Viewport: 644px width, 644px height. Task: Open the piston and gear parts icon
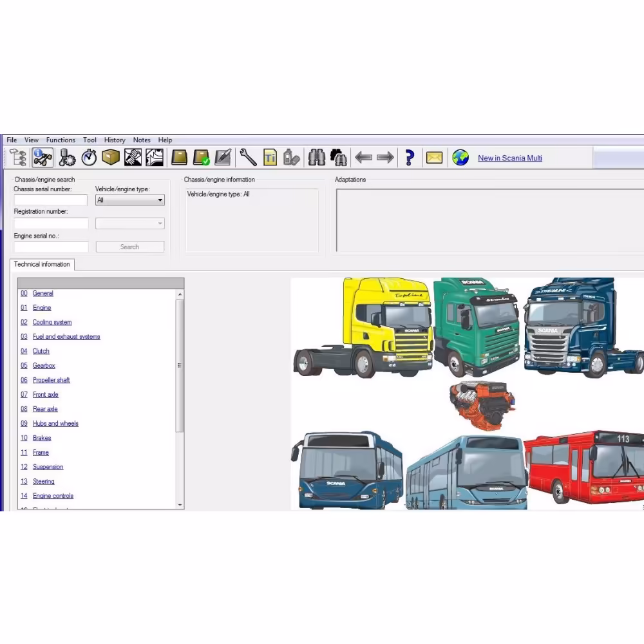tap(66, 158)
